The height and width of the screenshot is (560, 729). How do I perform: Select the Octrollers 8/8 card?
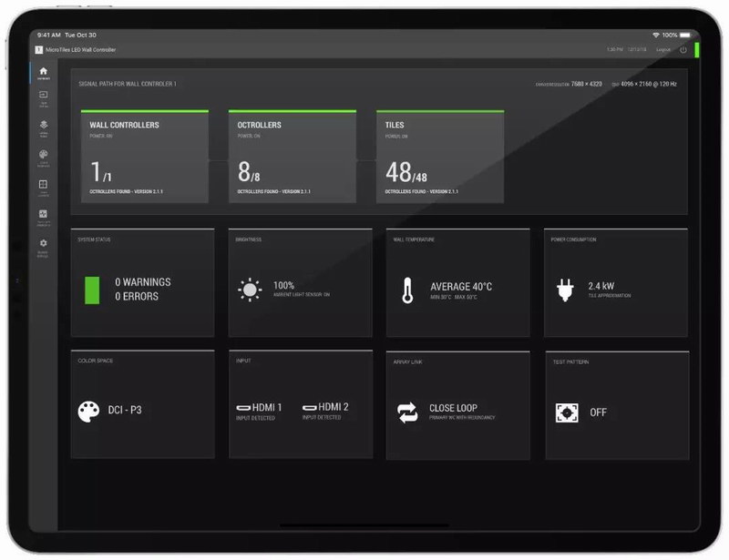(292, 157)
